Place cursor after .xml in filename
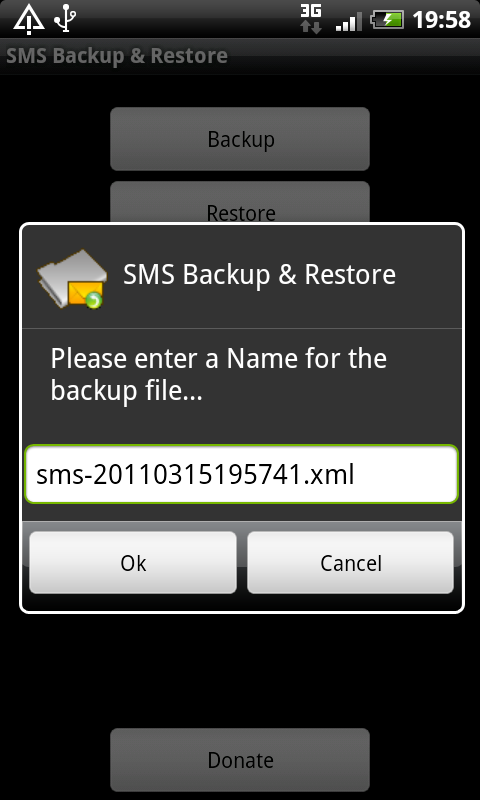The image size is (480, 800). click(356, 475)
